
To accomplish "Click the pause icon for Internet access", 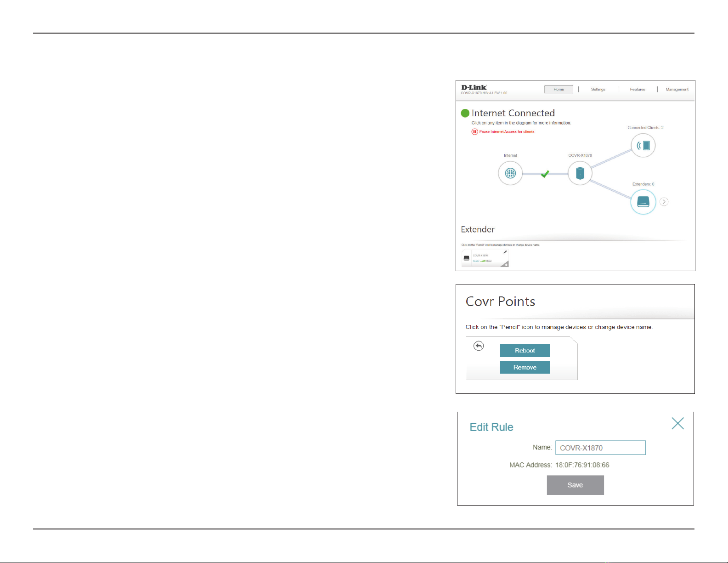I will tap(475, 131).
